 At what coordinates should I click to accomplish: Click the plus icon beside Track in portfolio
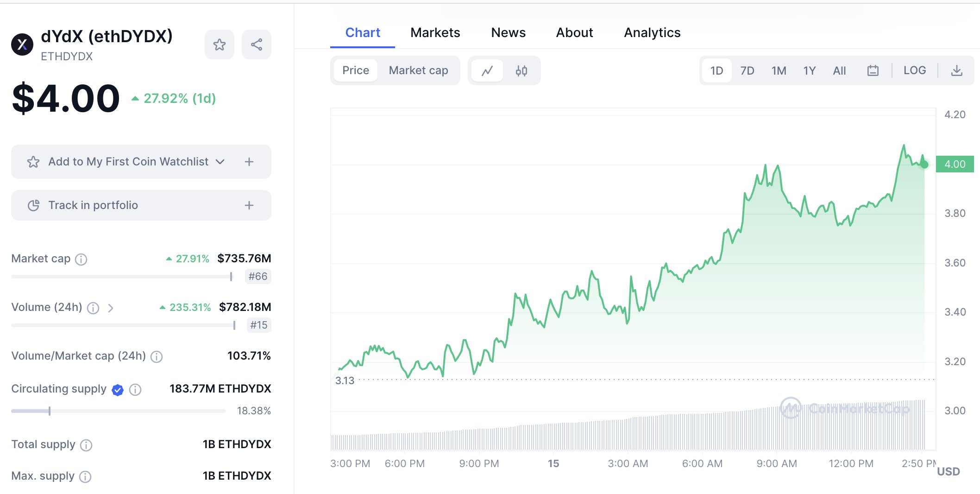click(249, 205)
